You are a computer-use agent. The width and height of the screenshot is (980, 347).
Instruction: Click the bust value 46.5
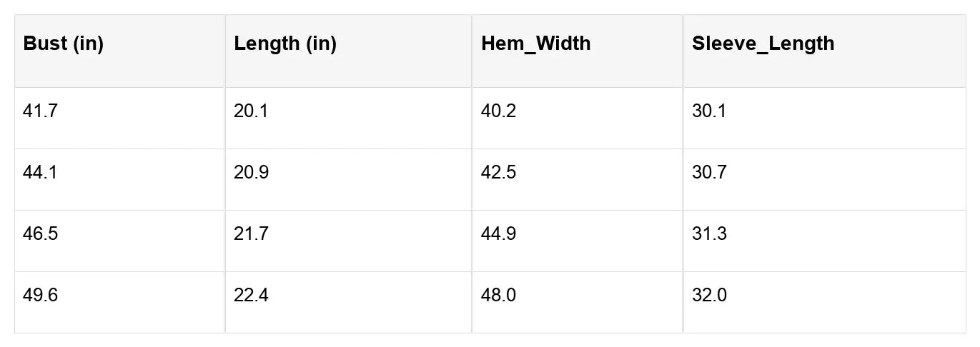[x=41, y=234]
